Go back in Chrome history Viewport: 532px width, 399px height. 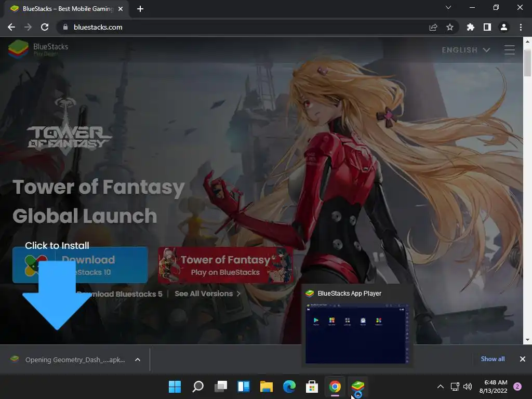tap(11, 27)
